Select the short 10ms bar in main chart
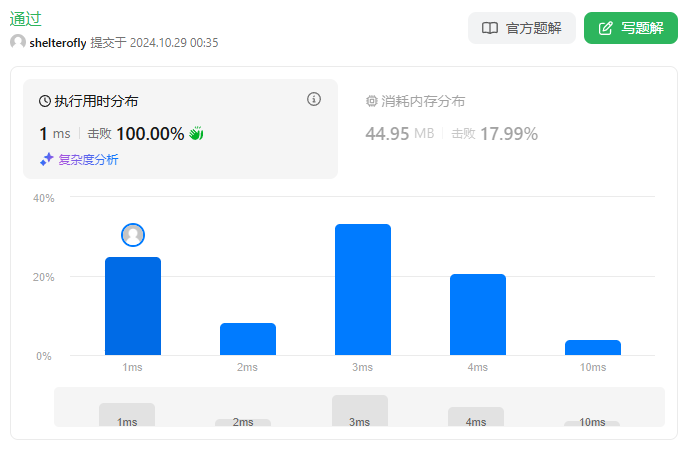Image resolution: width=687 pixels, height=450 pixels. [593, 348]
